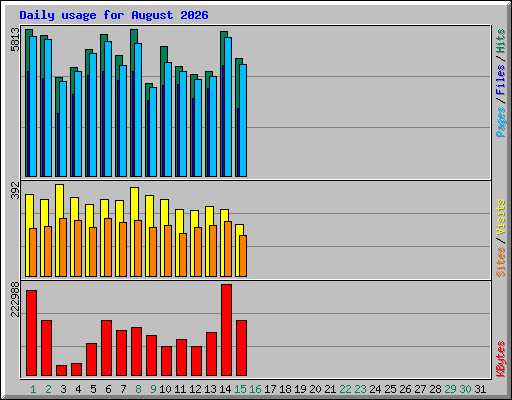Click day 15 on the x-axis
512x400 pixels.
click(240, 389)
